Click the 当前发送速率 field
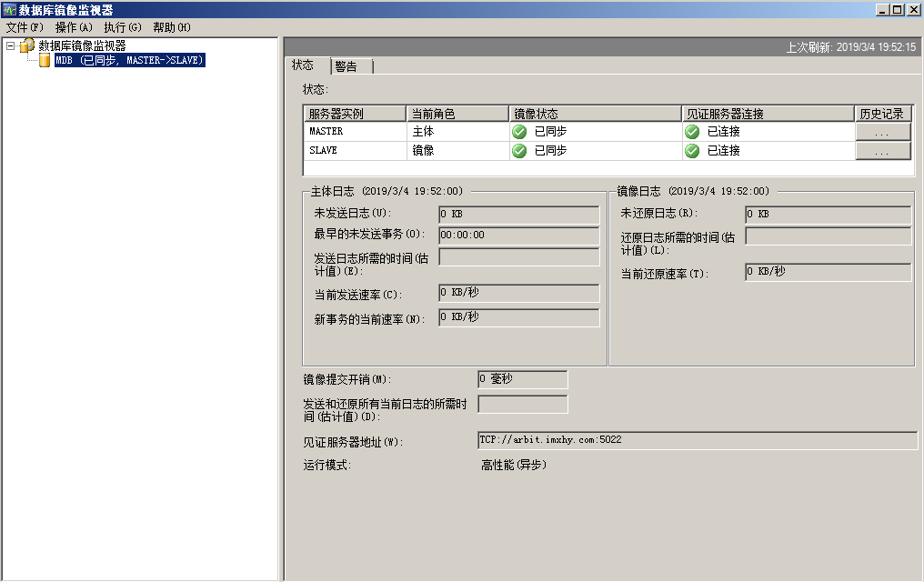Viewport: 924px width, 582px height. point(519,294)
